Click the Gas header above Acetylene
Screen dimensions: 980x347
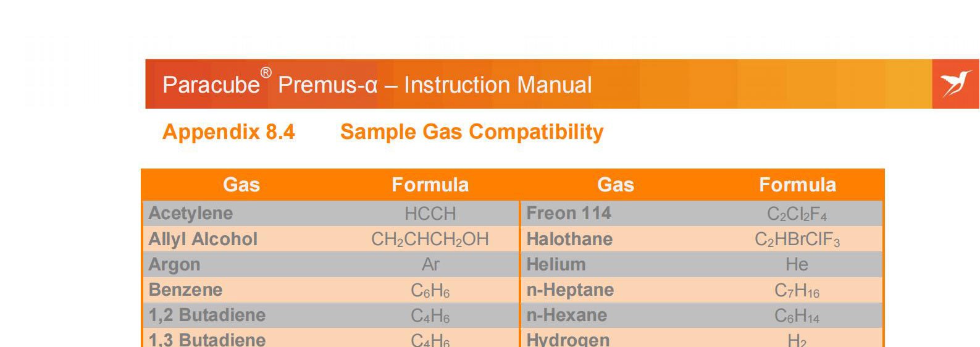click(x=241, y=185)
